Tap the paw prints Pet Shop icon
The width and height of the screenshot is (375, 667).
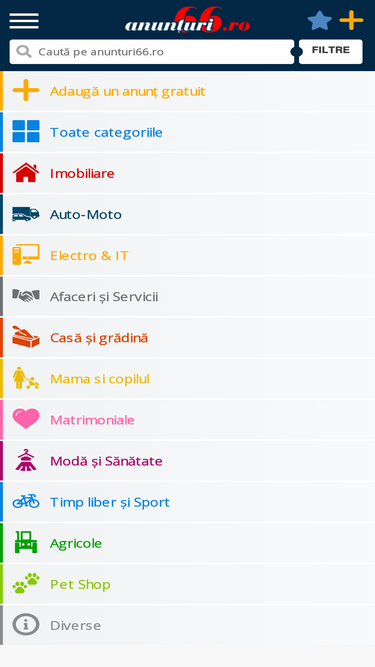pos(26,583)
